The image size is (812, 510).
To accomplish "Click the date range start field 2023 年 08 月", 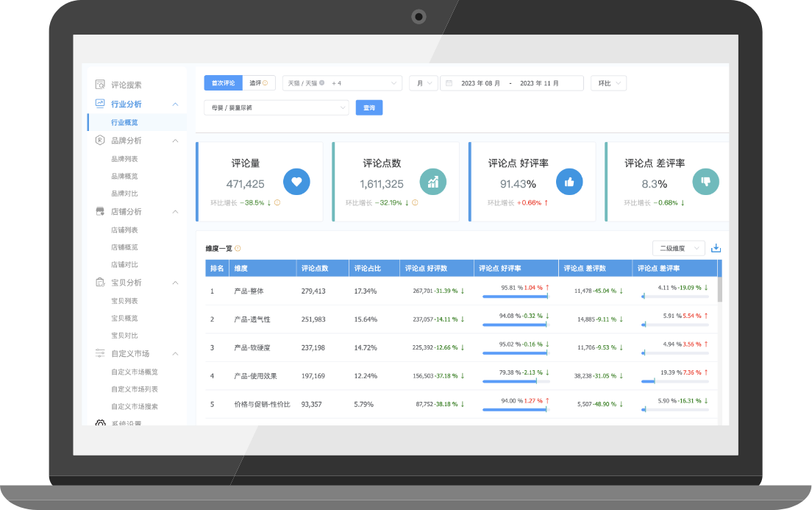I will 480,83.
